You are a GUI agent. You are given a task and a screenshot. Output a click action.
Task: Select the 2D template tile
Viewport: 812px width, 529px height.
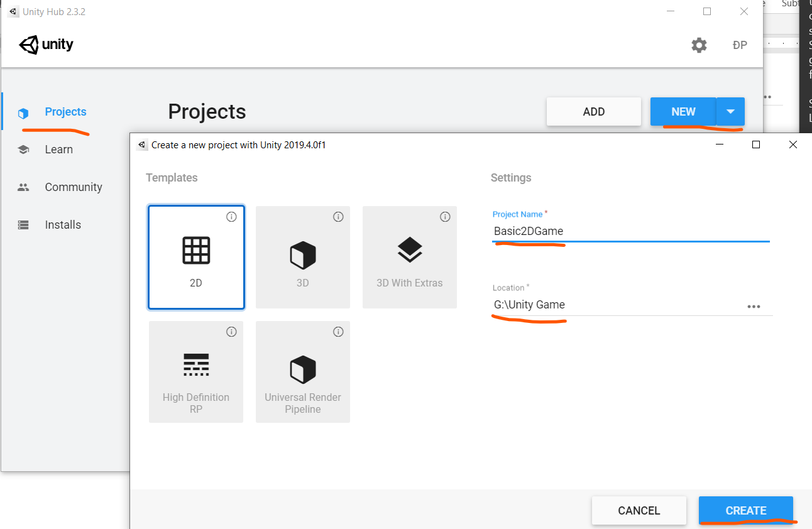click(x=196, y=258)
